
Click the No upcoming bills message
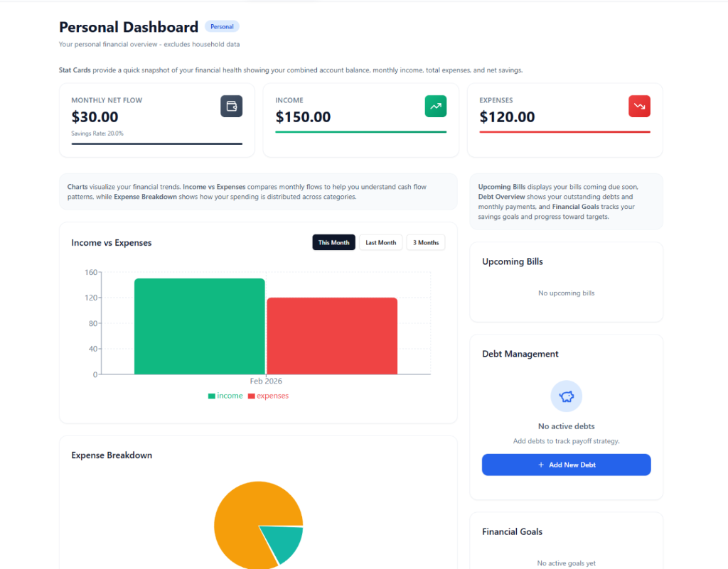[x=567, y=293]
